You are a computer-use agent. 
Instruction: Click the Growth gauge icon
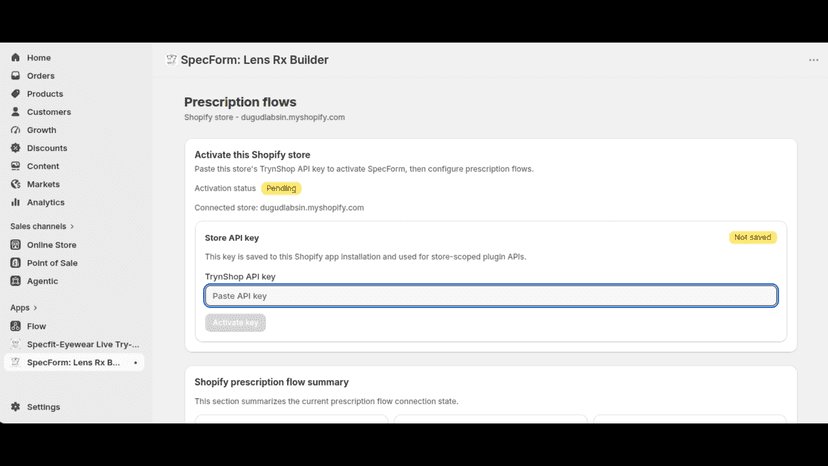click(x=15, y=130)
